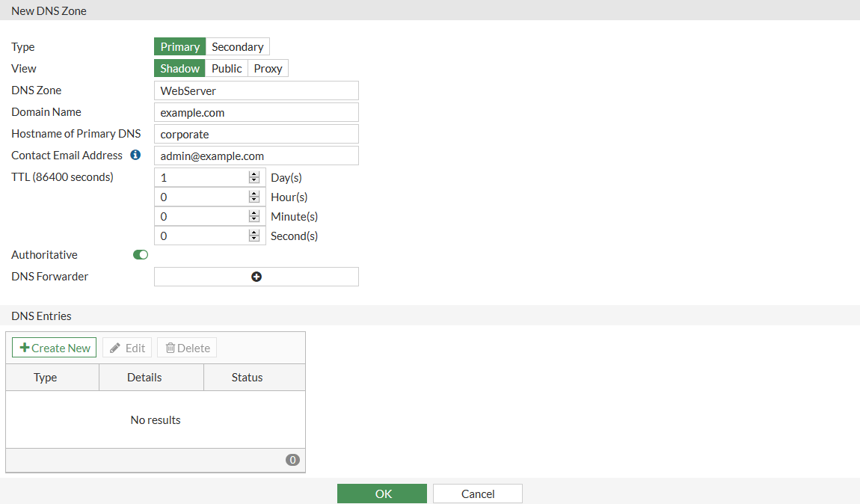Select Primary as the zone Type
Image resolution: width=860 pixels, height=504 pixels.
coord(179,46)
